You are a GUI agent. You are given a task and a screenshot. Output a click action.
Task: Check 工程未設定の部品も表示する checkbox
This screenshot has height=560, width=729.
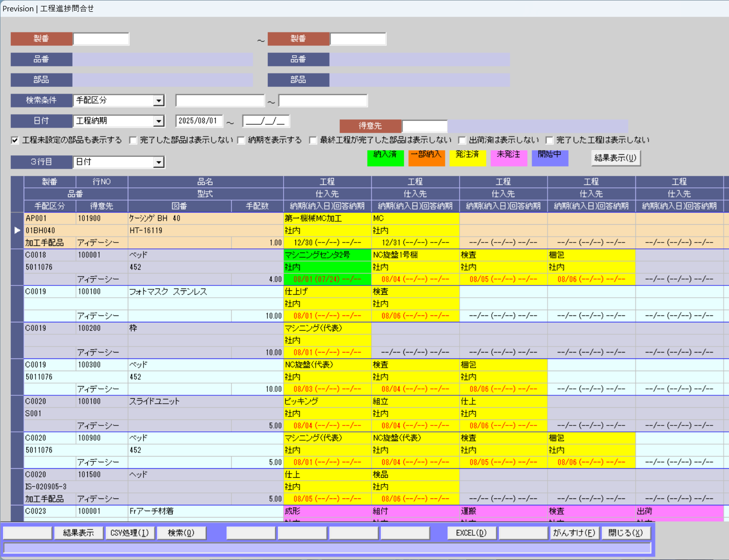(15, 140)
